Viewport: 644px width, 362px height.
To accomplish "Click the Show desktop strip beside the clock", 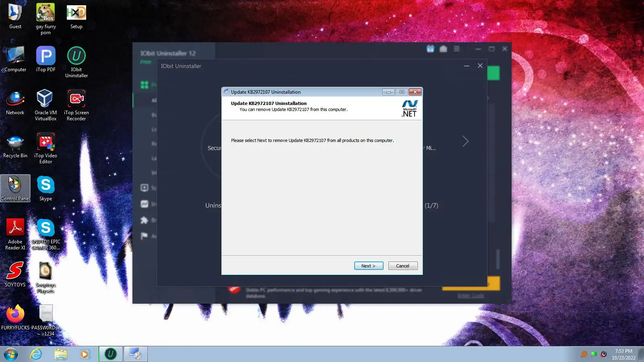I will point(641,354).
